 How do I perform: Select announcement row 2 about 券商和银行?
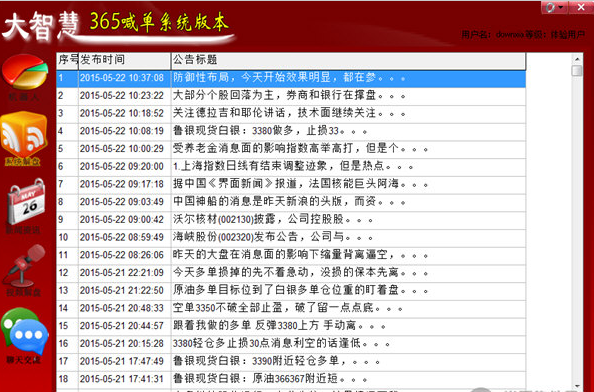pos(291,95)
